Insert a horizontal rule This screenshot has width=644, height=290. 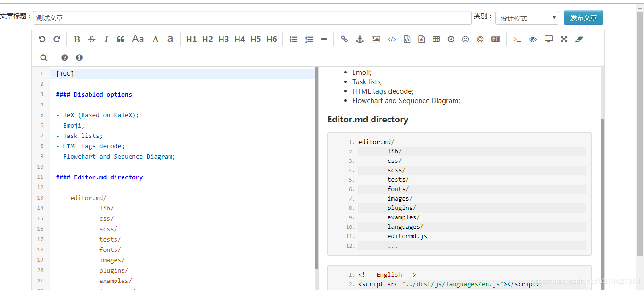click(x=324, y=40)
